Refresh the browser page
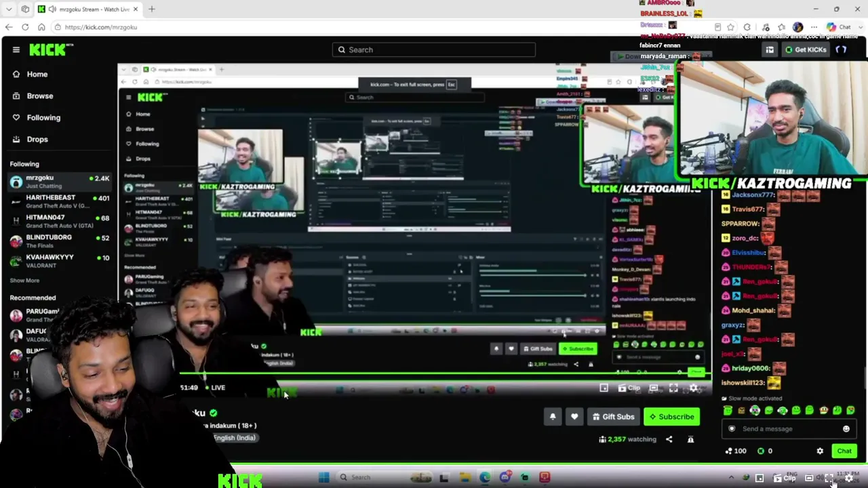Image resolution: width=868 pixels, height=488 pixels. pyautogui.click(x=25, y=27)
